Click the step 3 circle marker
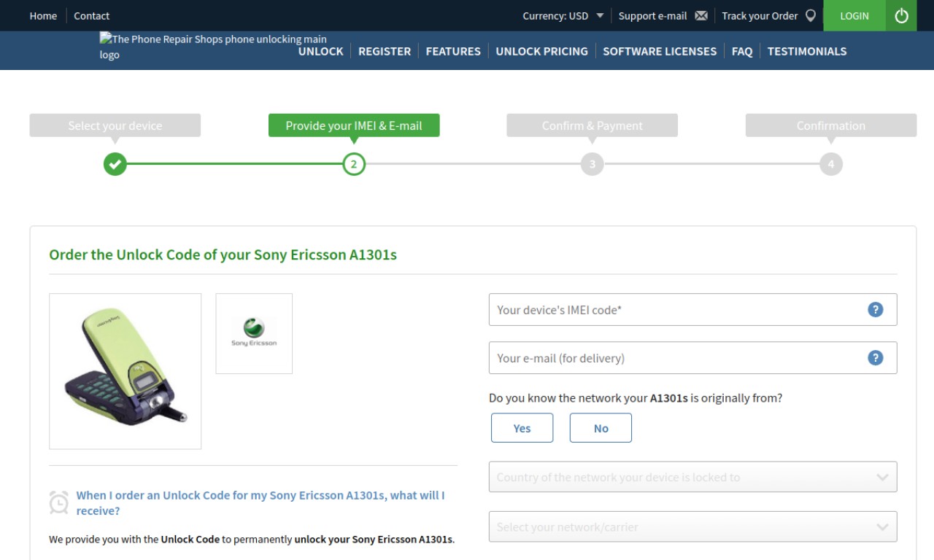The image size is (934, 560). coord(592,164)
